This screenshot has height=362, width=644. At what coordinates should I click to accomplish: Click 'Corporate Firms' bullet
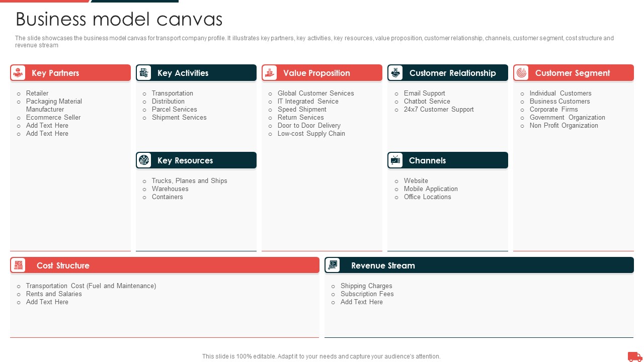coord(554,110)
